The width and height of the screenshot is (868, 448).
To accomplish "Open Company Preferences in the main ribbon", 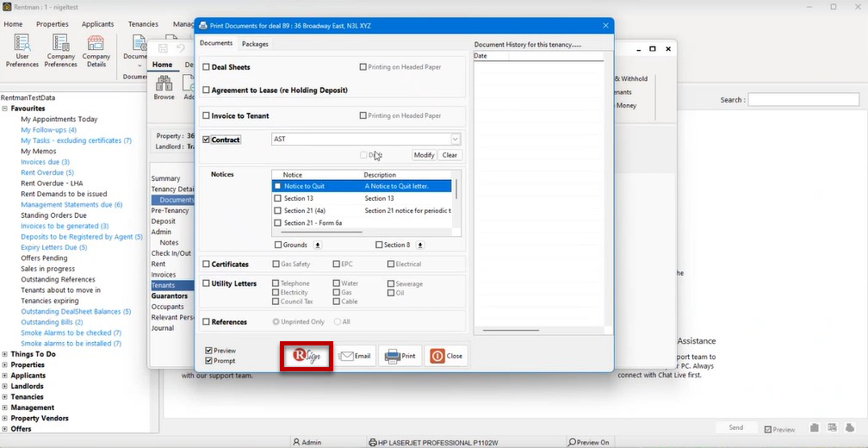I will (60, 51).
